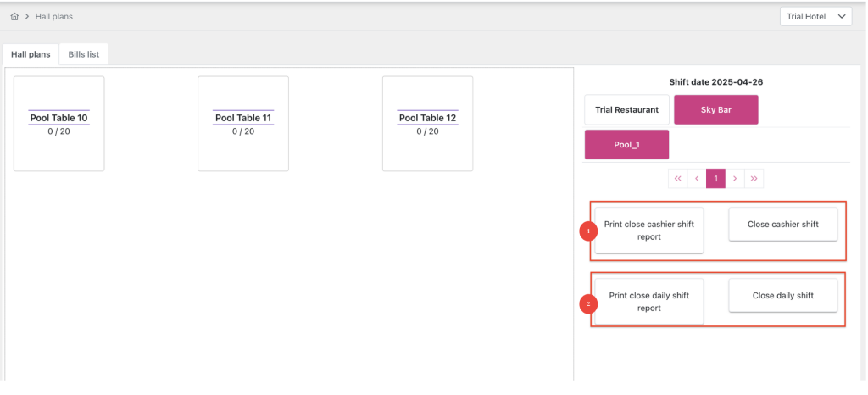
Task: Select the Sky Bar outlet
Action: [x=715, y=110]
